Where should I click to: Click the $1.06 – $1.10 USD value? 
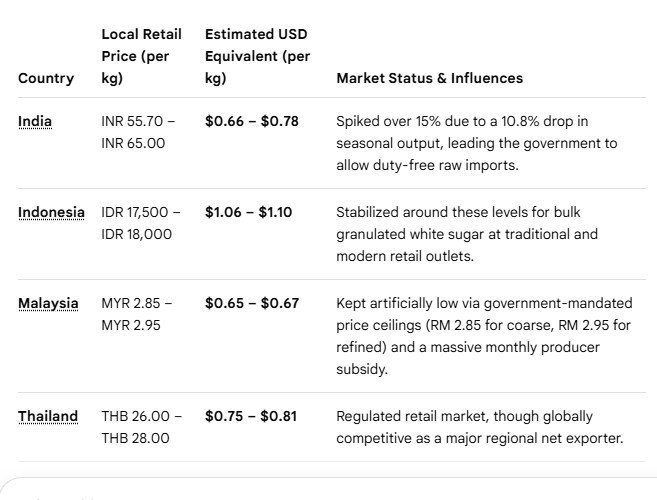pyautogui.click(x=248, y=212)
